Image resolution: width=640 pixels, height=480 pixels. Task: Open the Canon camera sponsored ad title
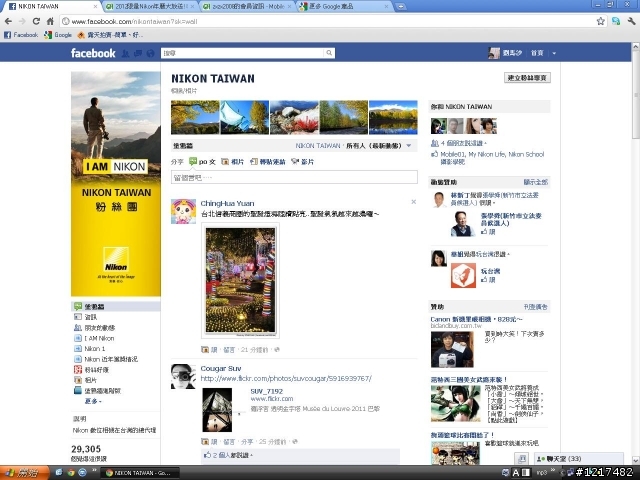pyautogui.click(x=476, y=319)
